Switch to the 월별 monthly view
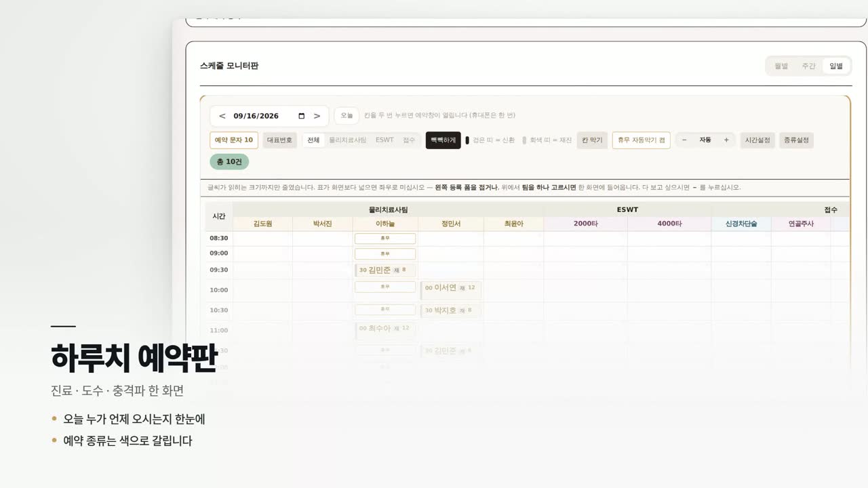This screenshot has width=868, height=488. (x=781, y=66)
